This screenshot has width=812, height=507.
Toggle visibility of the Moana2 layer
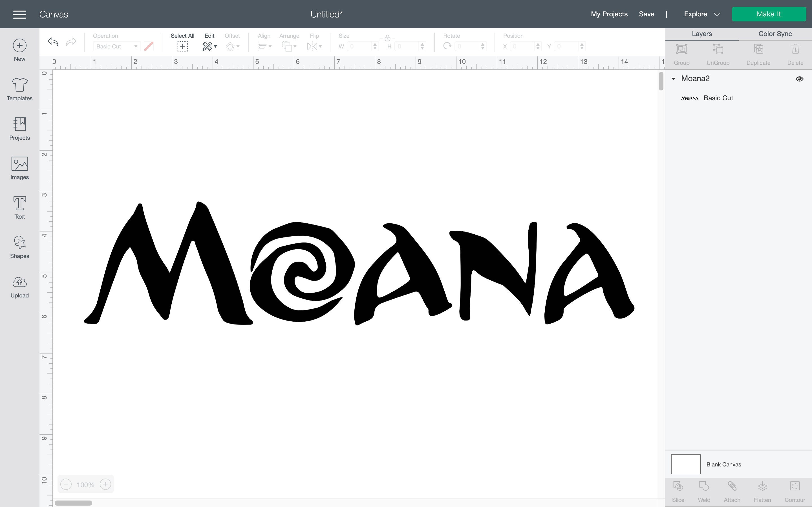(800, 79)
